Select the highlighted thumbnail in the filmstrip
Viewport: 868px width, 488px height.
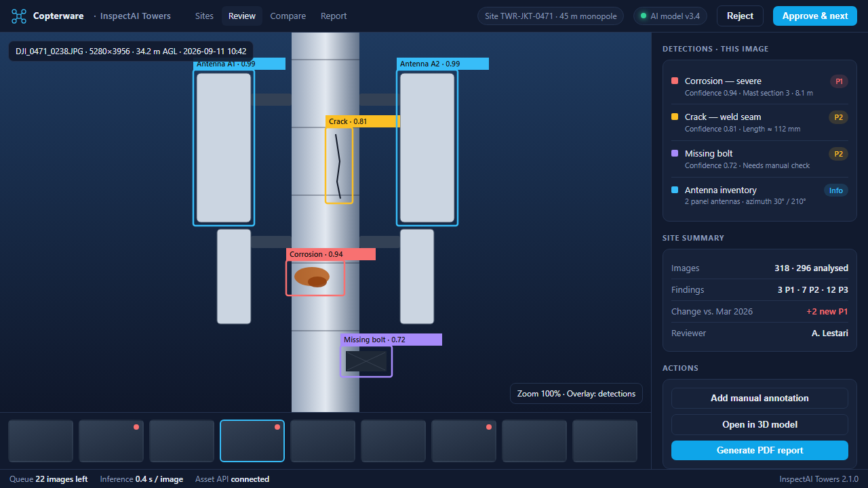click(252, 441)
